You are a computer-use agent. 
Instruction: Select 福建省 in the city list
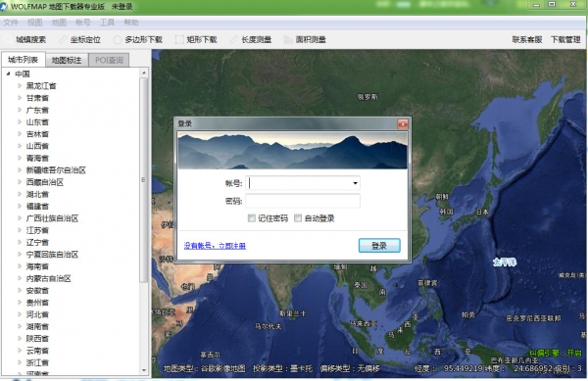pos(37,206)
